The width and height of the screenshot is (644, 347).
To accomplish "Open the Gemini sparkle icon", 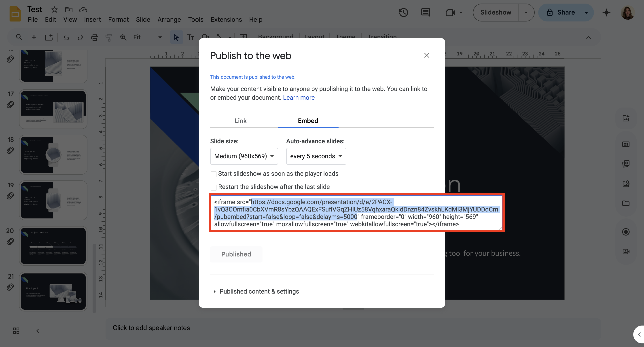I will tap(606, 12).
